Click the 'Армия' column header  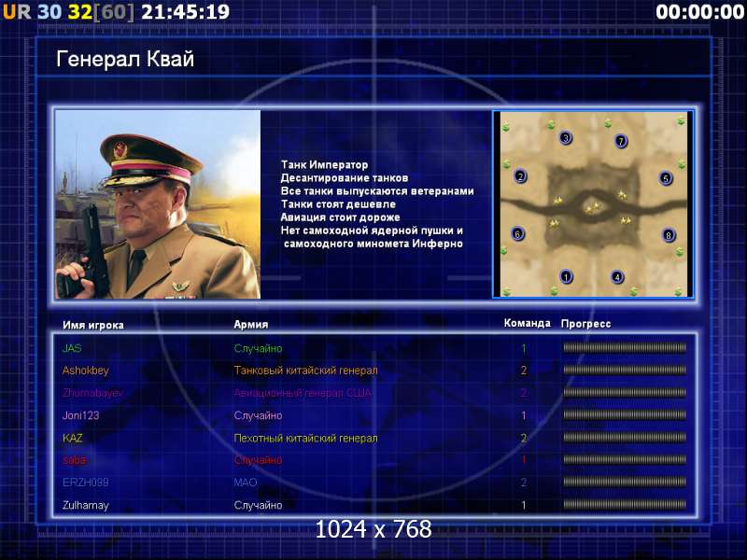coord(251,325)
